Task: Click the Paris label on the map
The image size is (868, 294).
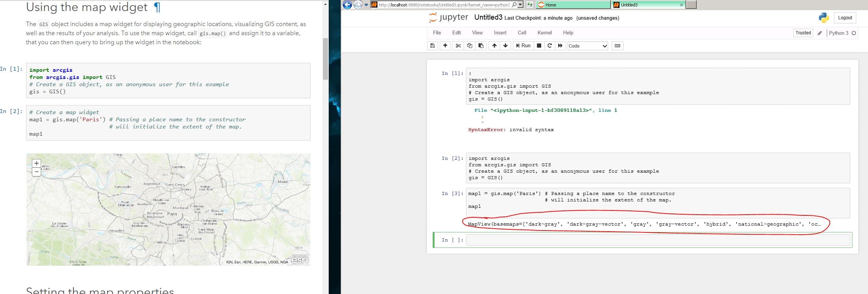Action: pyautogui.click(x=172, y=214)
